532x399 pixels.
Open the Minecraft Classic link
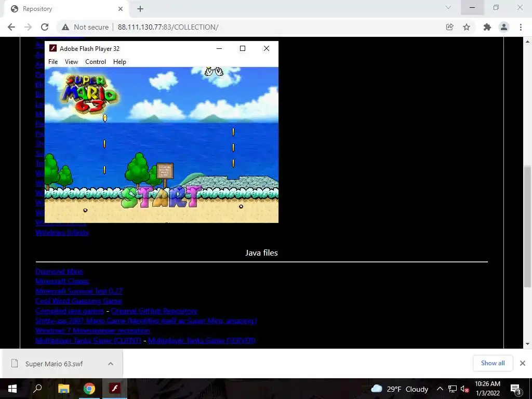click(x=62, y=281)
